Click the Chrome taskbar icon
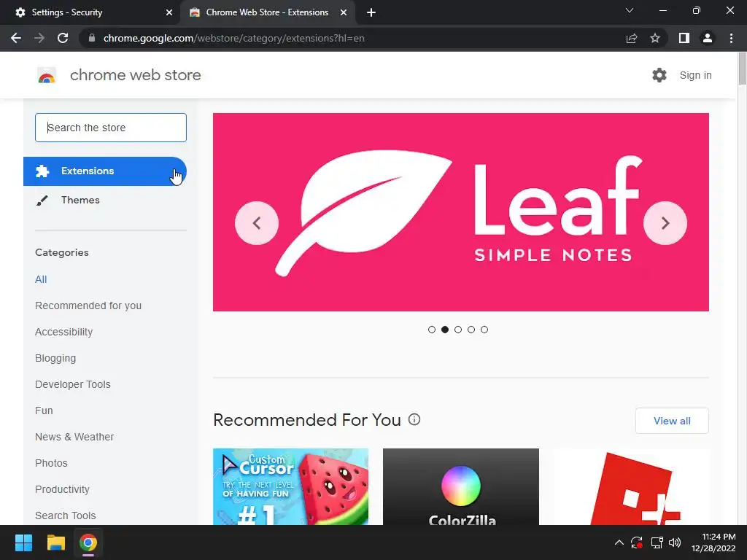The width and height of the screenshot is (747, 560). point(88,542)
